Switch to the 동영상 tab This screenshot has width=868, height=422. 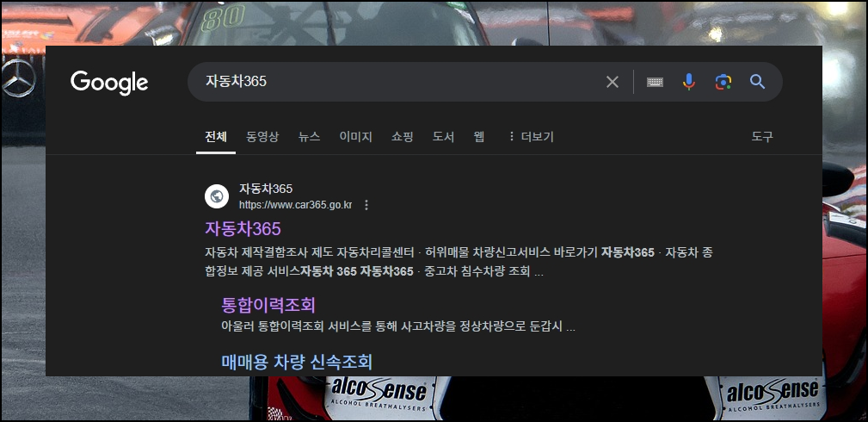click(262, 136)
